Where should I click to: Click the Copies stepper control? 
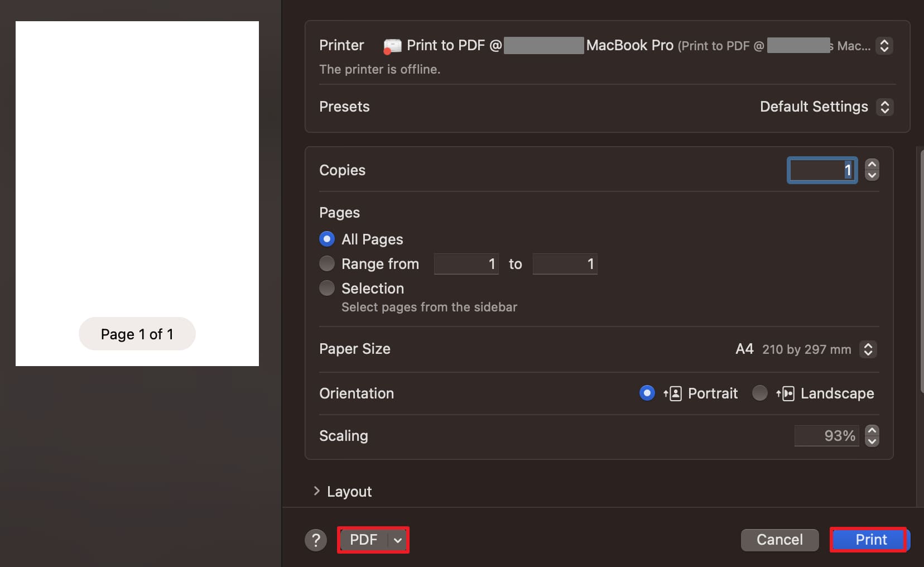(x=872, y=170)
